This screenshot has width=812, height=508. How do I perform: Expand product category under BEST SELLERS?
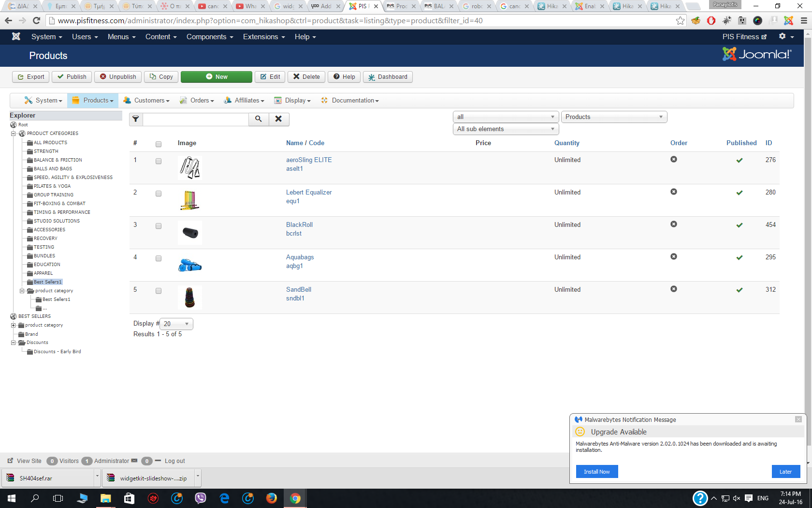[14, 325]
